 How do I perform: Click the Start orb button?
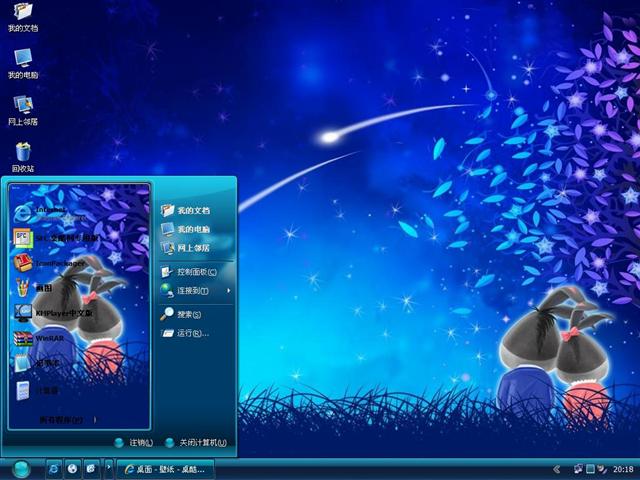tap(20, 469)
